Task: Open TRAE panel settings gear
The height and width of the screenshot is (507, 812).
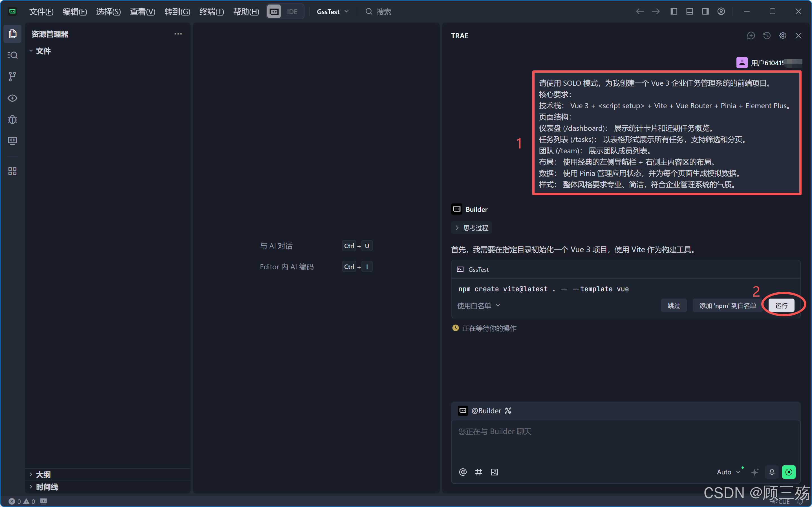Action: click(782, 35)
